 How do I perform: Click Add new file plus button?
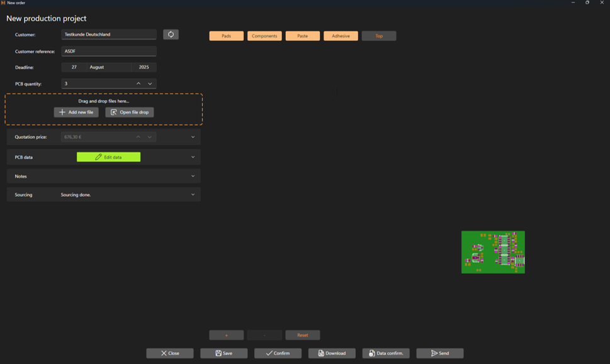[x=76, y=112]
